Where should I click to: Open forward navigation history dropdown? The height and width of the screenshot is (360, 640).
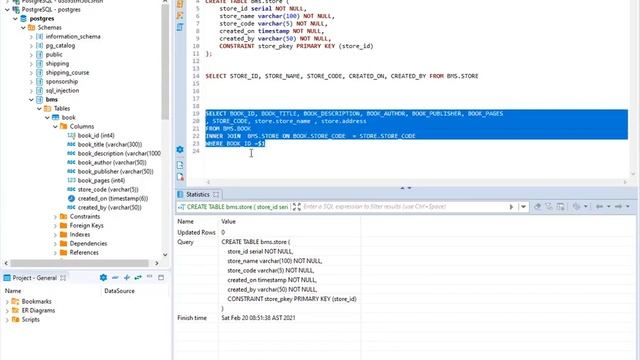click(x=628, y=207)
